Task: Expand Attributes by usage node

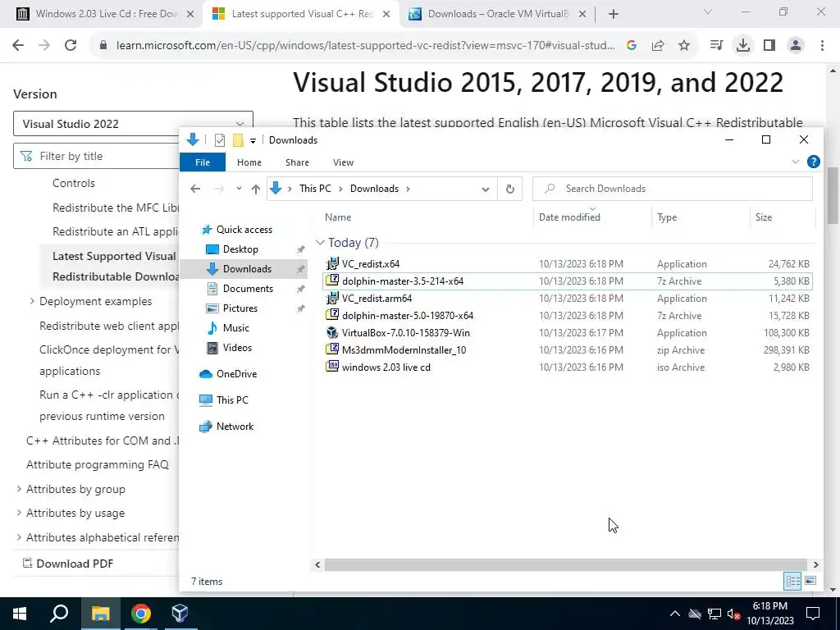Action: coord(19,513)
